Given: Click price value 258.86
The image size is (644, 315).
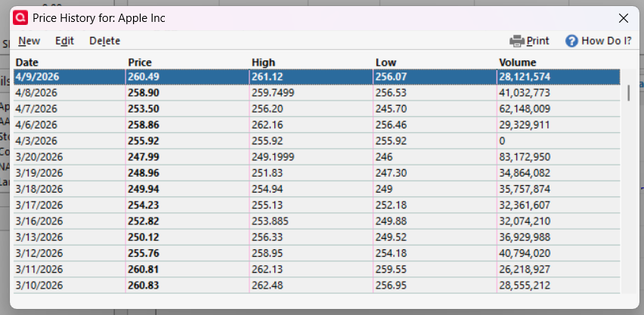Looking at the screenshot, I should click(144, 125).
